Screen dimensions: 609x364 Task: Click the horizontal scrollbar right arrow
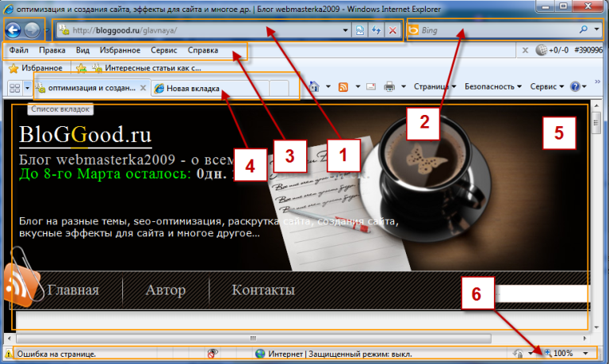click(584, 339)
